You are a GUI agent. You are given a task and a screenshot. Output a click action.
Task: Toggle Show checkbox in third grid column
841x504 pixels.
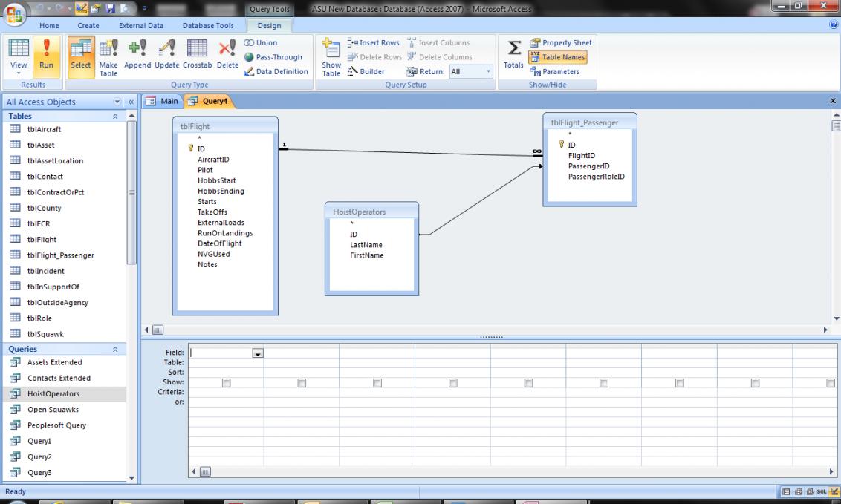(x=377, y=383)
